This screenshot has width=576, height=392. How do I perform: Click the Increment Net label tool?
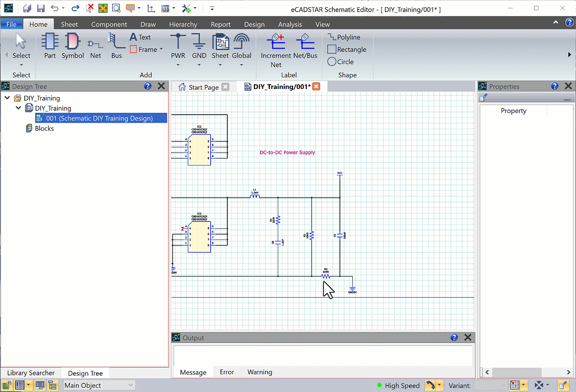(x=276, y=49)
